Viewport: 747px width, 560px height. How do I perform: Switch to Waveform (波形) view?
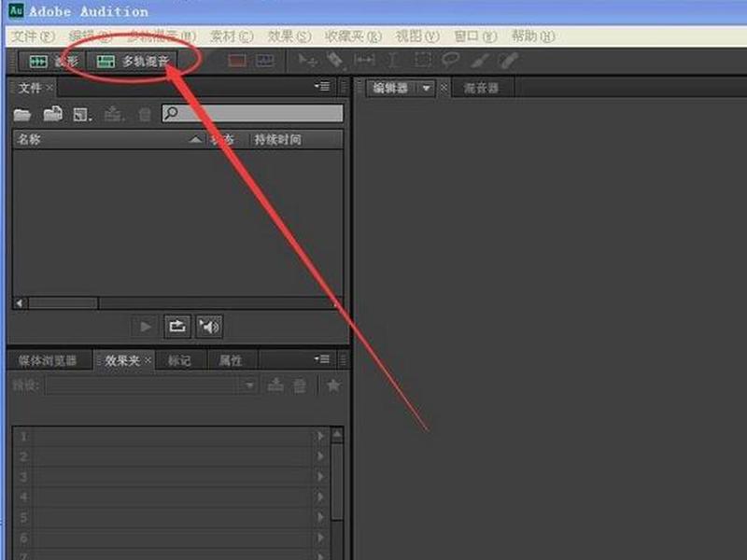[52, 61]
